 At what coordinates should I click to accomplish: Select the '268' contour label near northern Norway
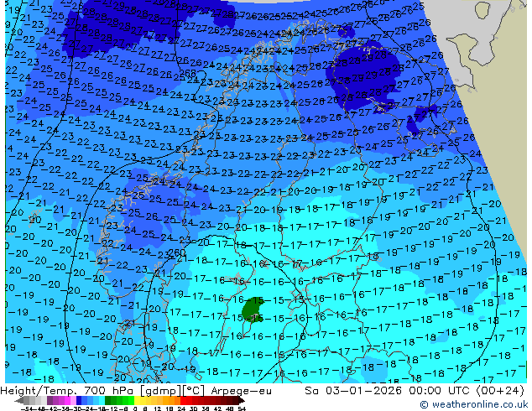click(188, 73)
